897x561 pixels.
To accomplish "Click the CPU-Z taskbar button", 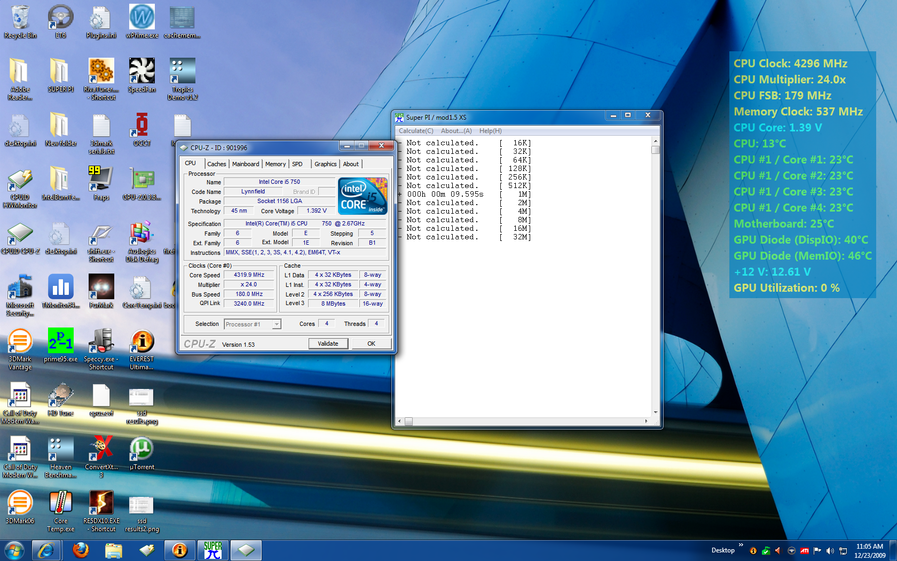I will click(246, 550).
